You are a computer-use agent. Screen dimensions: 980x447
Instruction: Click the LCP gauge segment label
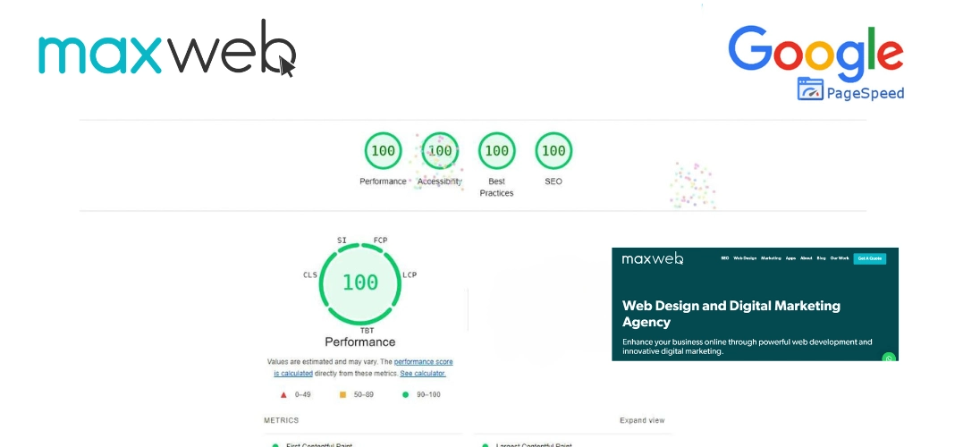[410, 275]
